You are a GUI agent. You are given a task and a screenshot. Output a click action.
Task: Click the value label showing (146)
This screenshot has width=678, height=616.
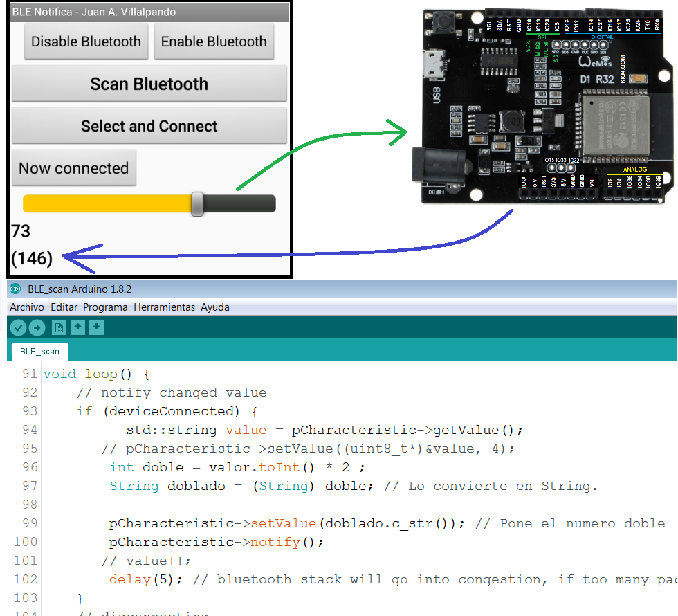click(31, 258)
